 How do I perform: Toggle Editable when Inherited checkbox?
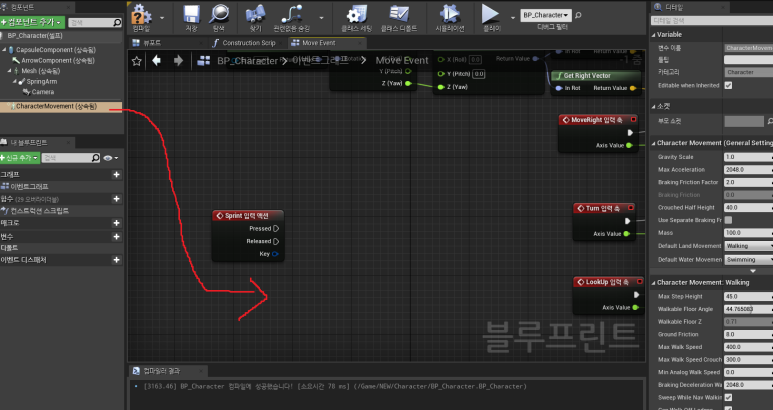pos(728,85)
